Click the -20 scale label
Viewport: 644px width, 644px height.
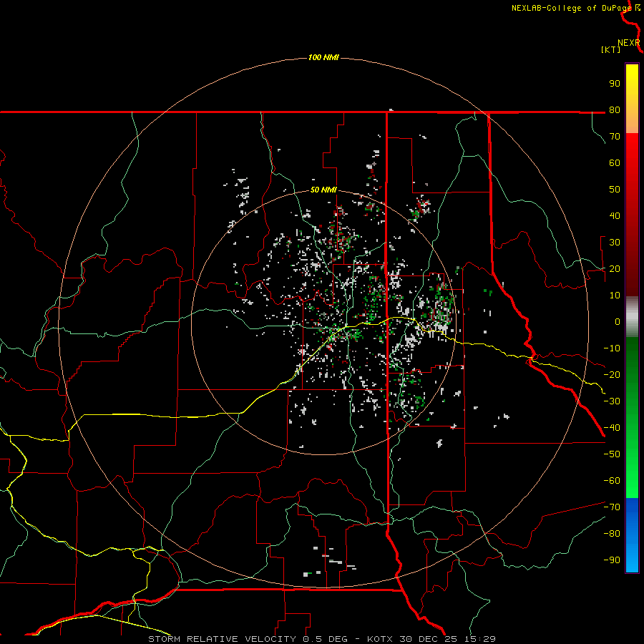click(612, 374)
